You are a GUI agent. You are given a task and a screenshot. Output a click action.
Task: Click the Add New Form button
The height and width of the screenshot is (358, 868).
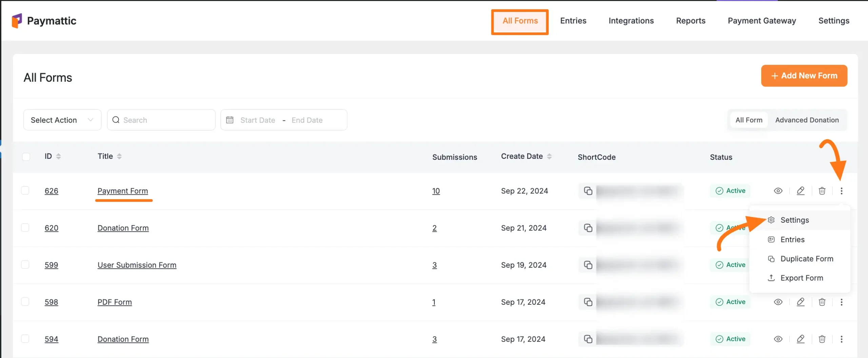(x=804, y=76)
